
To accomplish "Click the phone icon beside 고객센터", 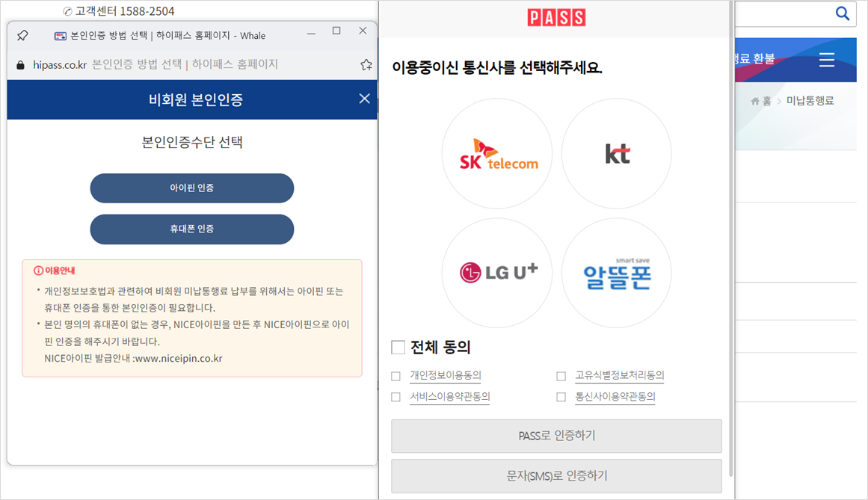I will pos(67,12).
